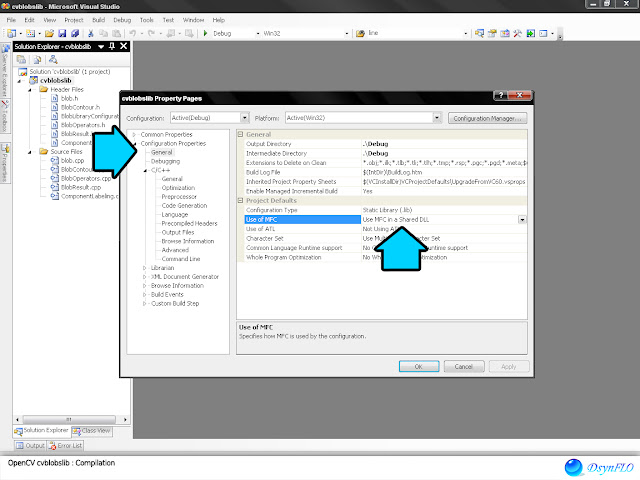Viewport: 640px width, 480px height.
Task: Open Solution Explorer from the toolbar icon
Action: pyautogui.click(x=479, y=33)
